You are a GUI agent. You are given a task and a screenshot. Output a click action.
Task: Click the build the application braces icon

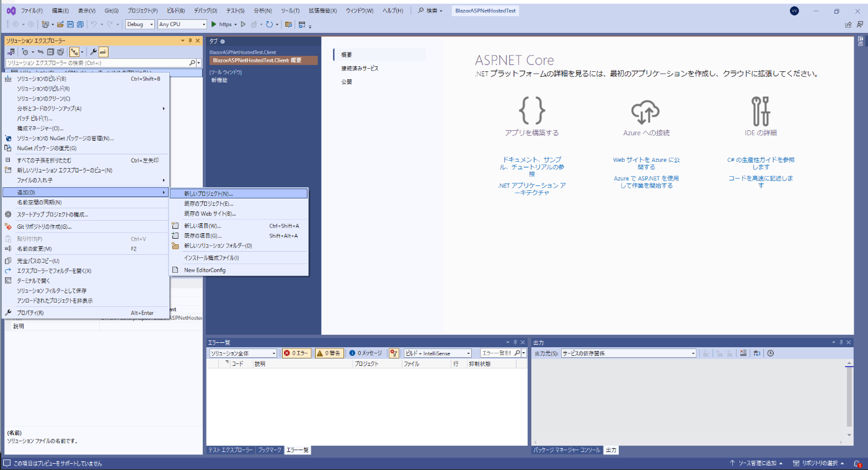(x=532, y=110)
